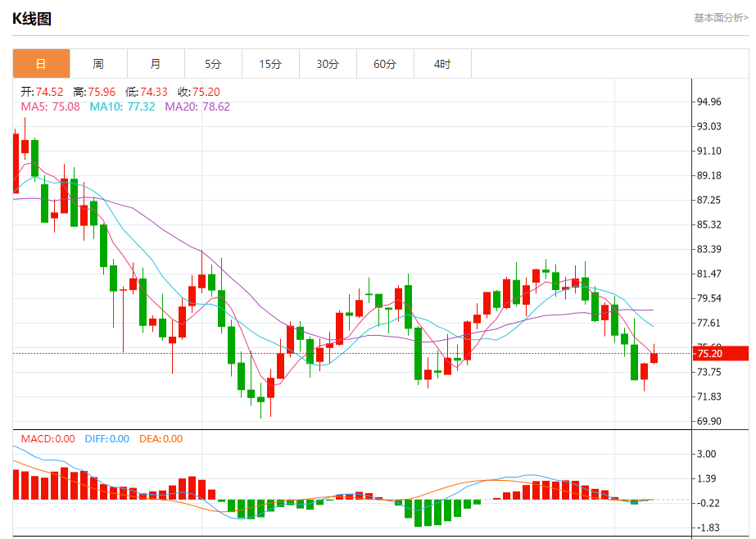
Task: Click the 89.18 price axis label
Action: click(709, 175)
